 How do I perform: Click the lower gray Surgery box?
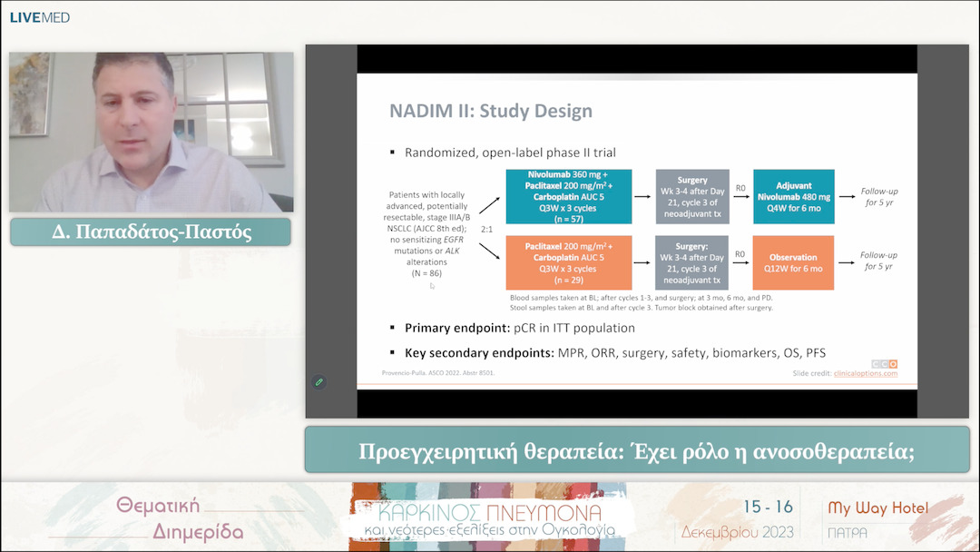[691, 262]
